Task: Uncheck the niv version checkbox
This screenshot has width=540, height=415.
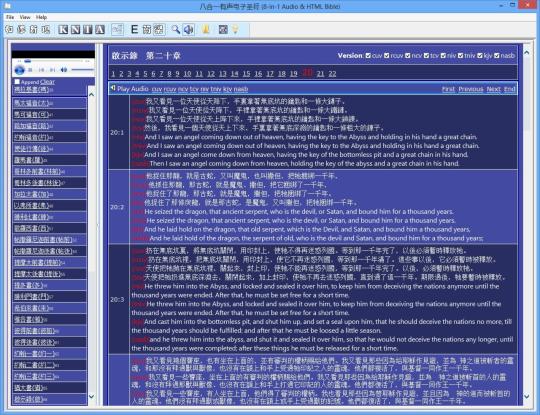Action: click(444, 55)
